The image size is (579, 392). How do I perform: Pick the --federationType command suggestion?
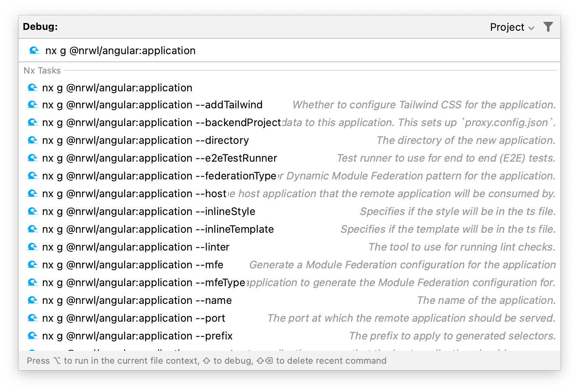click(289, 176)
